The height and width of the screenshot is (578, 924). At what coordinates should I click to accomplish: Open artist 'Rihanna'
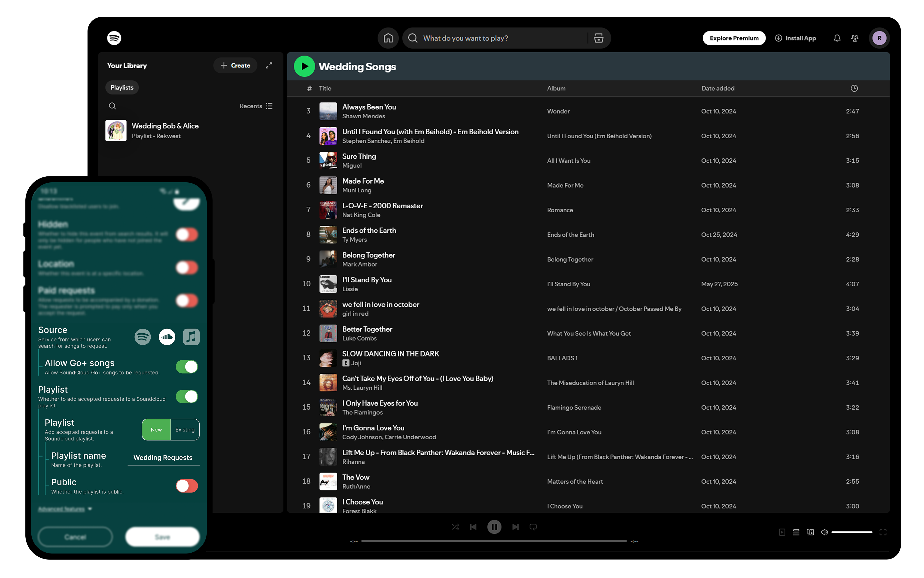[353, 462]
